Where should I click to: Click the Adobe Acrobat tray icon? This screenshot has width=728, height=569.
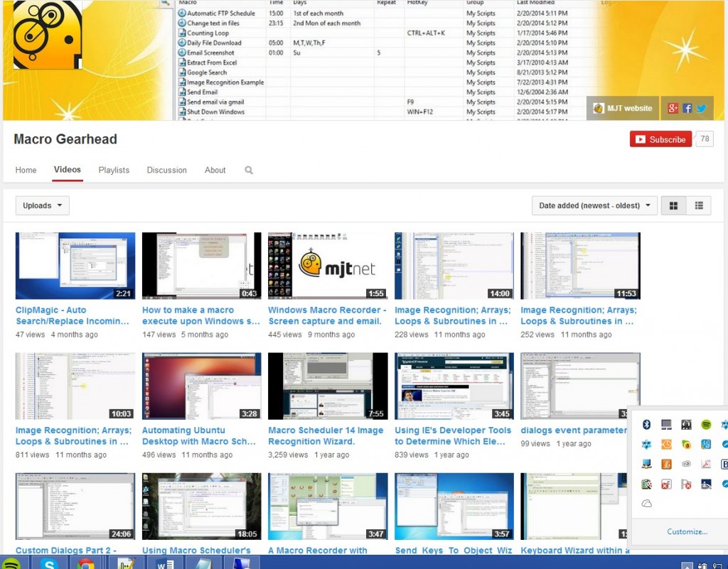click(706, 464)
